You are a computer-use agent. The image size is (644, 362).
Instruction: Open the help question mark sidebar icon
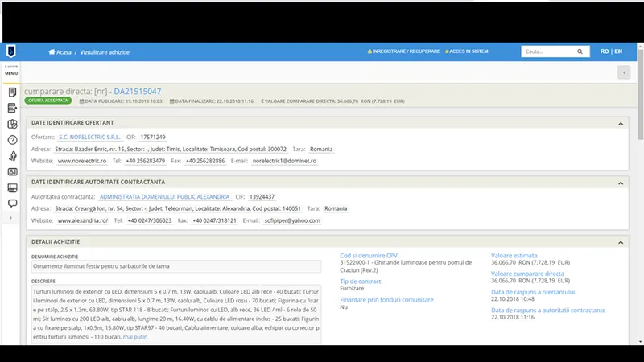(x=12, y=140)
